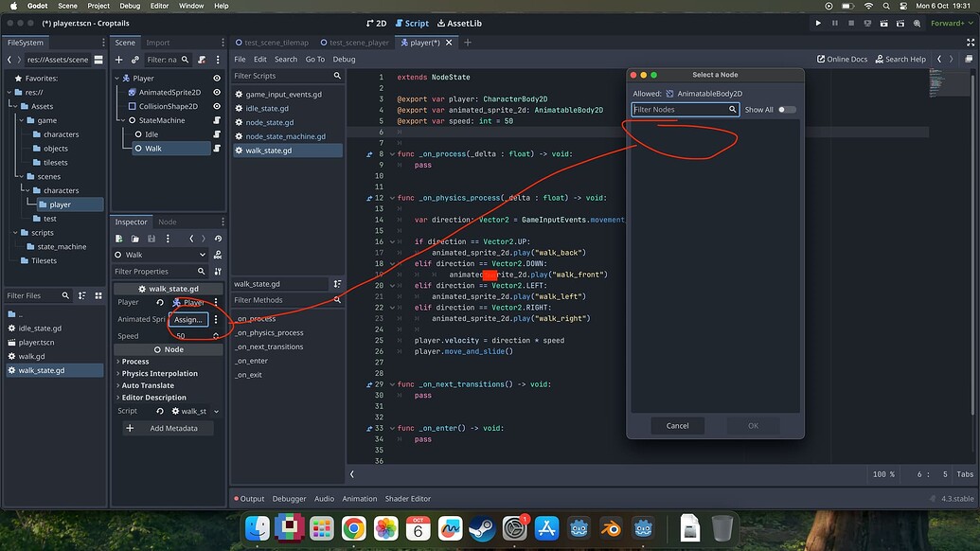Viewport: 980px width, 551px height.
Task: Hide the CollisionShape2D node with its eye toggle
Action: (216, 104)
